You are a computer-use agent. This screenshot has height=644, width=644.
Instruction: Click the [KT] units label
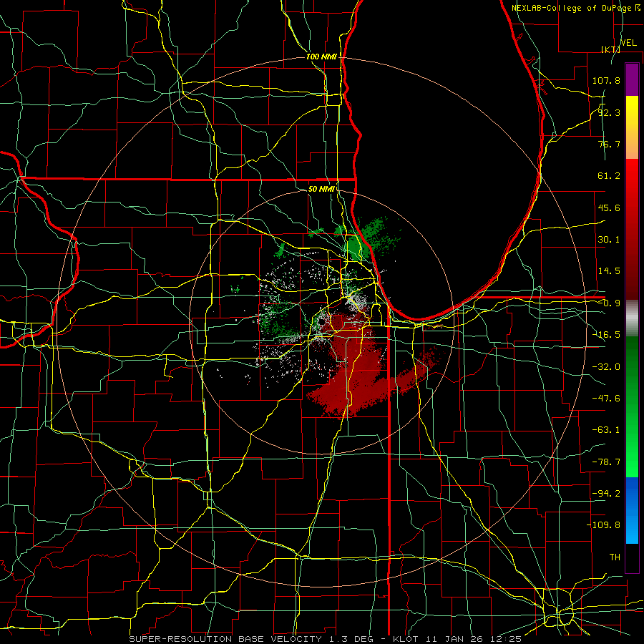coord(610,49)
